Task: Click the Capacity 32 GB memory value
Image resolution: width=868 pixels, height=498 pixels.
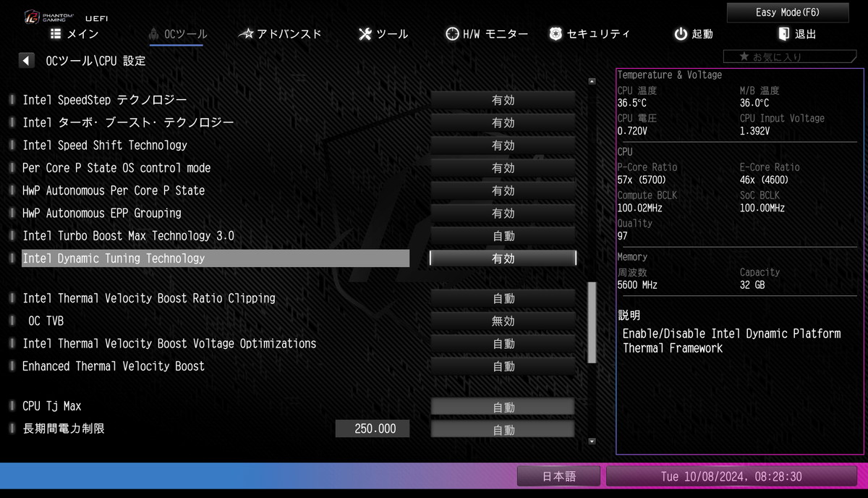Action: coord(752,285)
